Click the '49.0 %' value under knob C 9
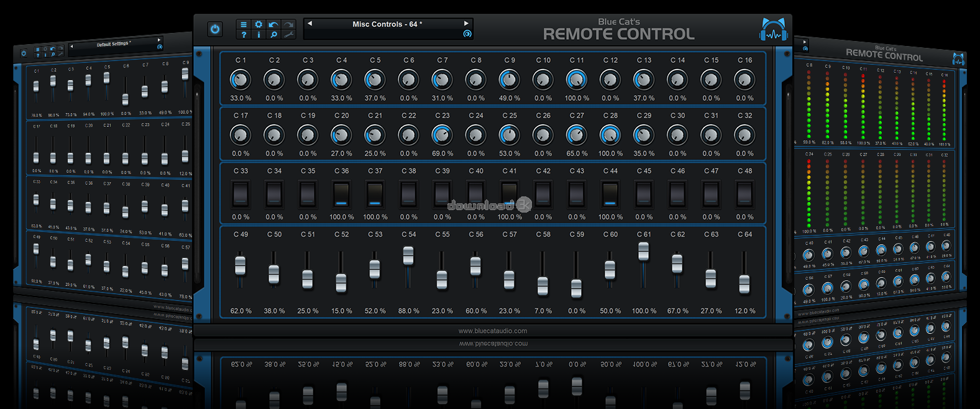Image resolution: width=980 pixels, height=409 pixels. pos(510,98)
